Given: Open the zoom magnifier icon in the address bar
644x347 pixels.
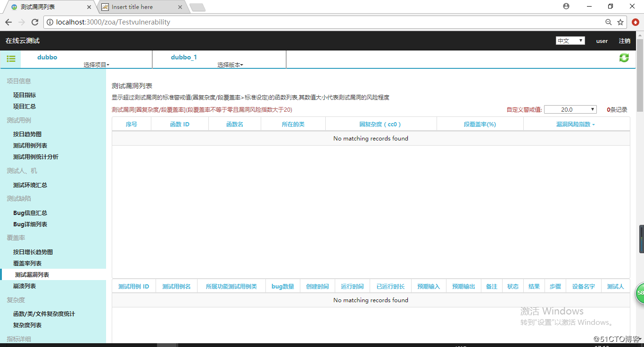Looking at the screenshot, I should coord(609,22).
